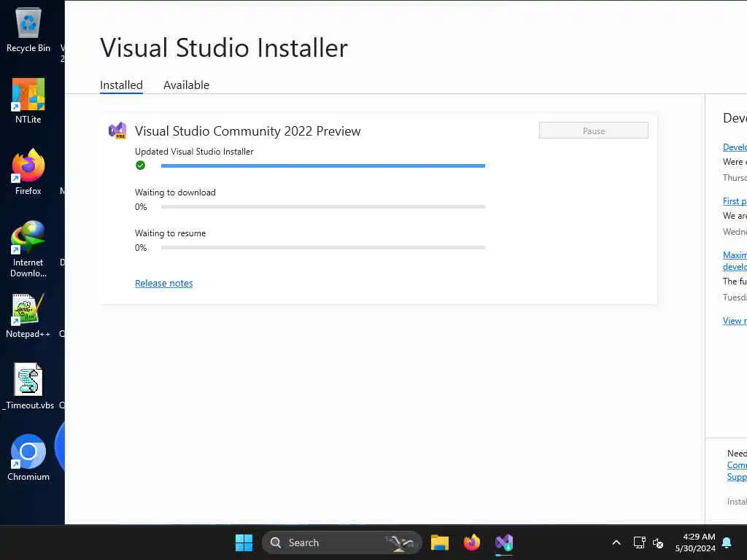Open the Release notes link
The image size is (747, 560).
coord(163,284)
